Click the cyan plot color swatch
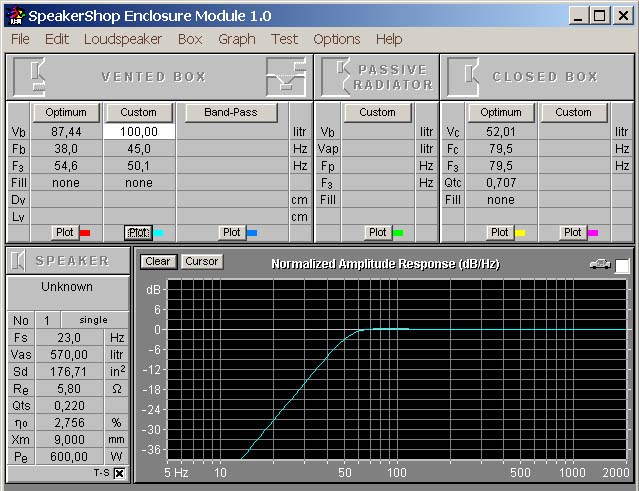The image size is (639, 491). (159, 233)
